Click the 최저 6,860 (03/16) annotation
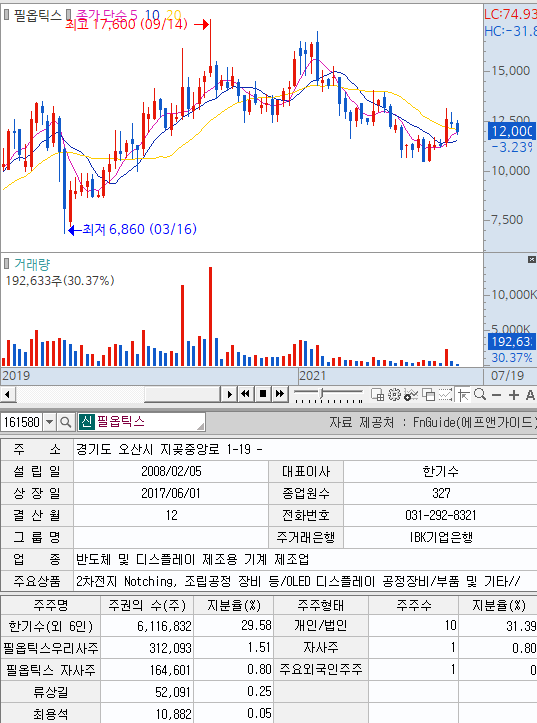 (139, 229)
